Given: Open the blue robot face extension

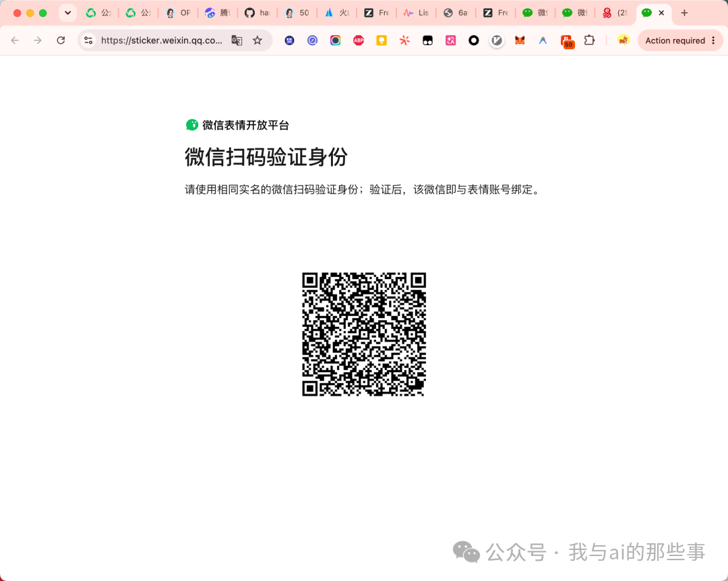Looking at the screenshot, I should pos(289,40).
